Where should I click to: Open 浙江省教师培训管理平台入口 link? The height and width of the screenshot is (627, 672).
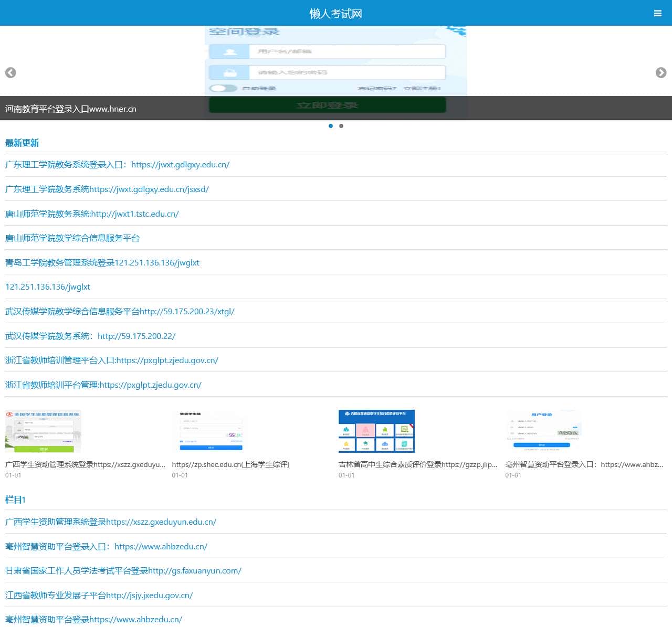[x=112, y=360]
